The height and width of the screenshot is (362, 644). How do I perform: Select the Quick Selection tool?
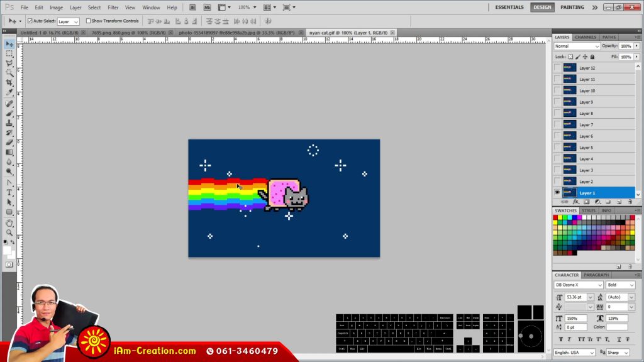9,73
